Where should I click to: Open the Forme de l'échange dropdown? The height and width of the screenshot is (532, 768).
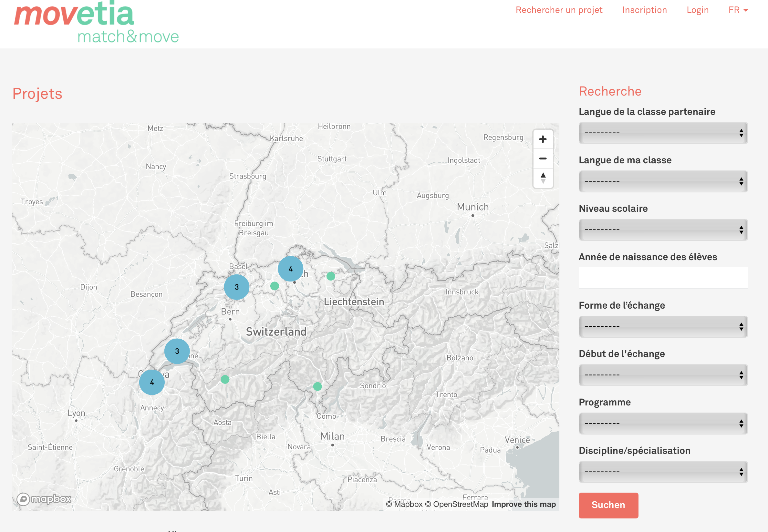(x=663, y=327)
